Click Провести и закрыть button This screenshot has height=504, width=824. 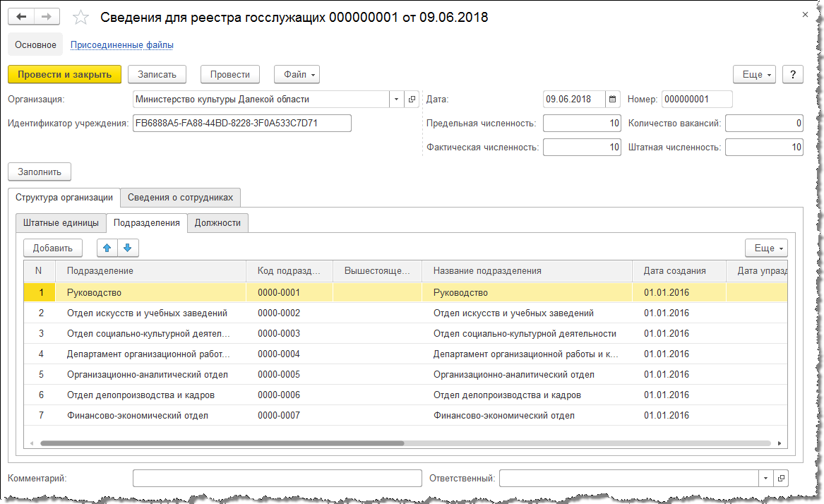pos(65,75)
